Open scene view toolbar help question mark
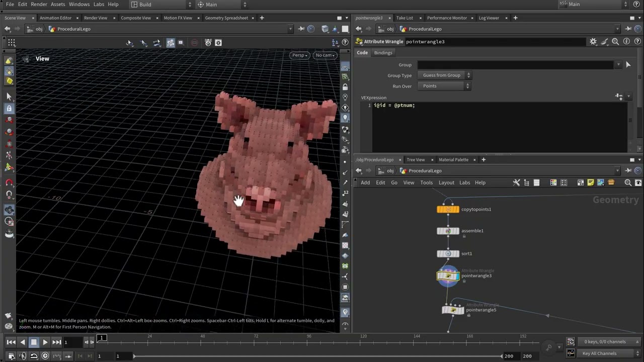This screenshot has height=362, width=644. pyautogui.click(x=345, y=43)
